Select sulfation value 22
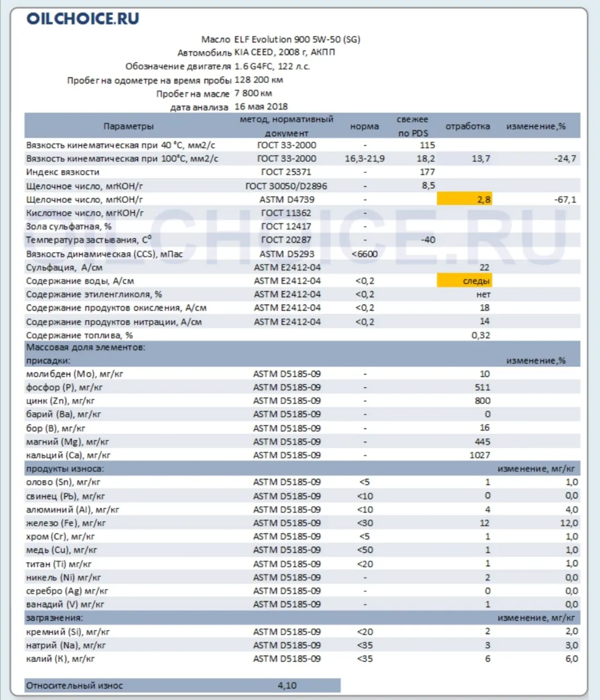Viewport: 600px width, 700px height. pos(485,267)
